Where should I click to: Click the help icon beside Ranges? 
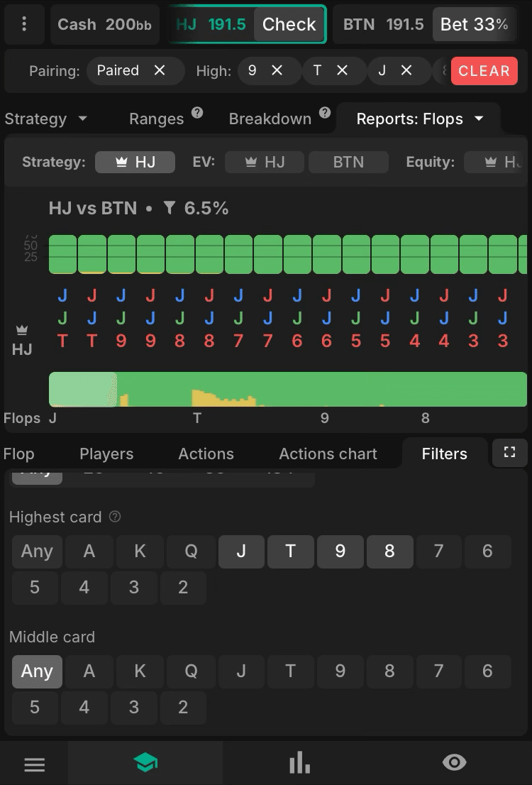pos(197,113)
